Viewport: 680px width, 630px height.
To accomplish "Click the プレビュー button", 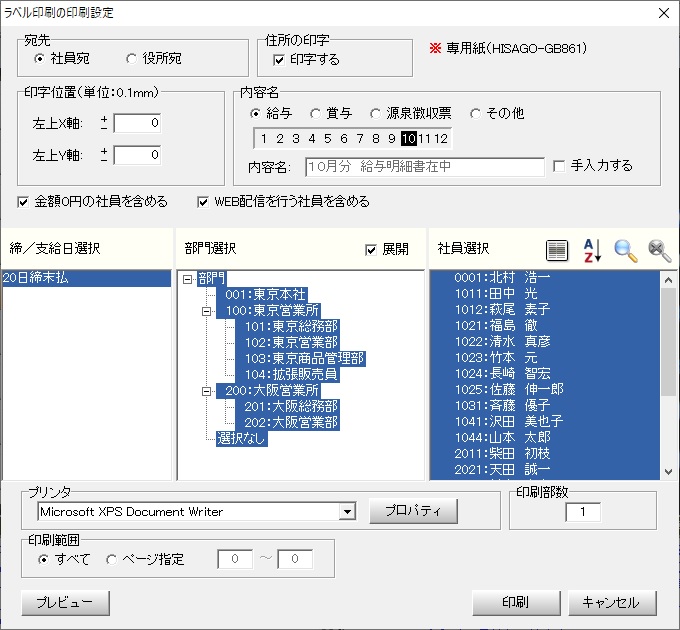I will 65,603.
